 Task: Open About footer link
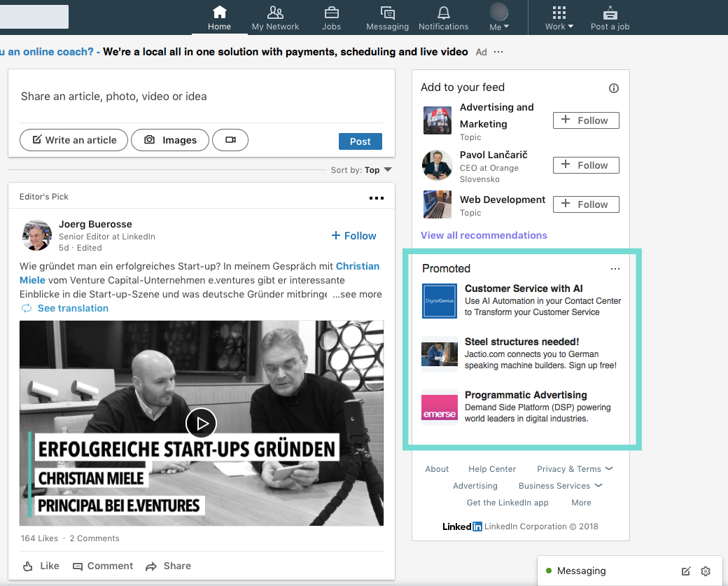pos(437,469)
